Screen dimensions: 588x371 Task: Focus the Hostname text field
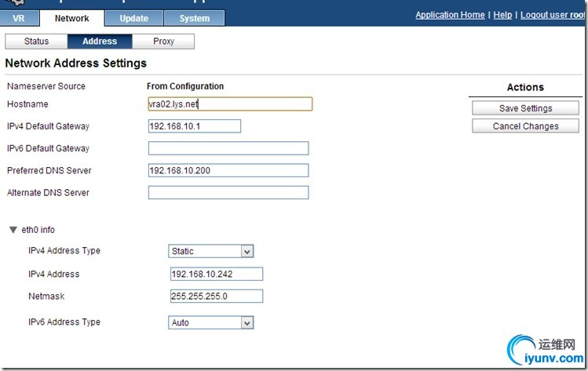230,104
